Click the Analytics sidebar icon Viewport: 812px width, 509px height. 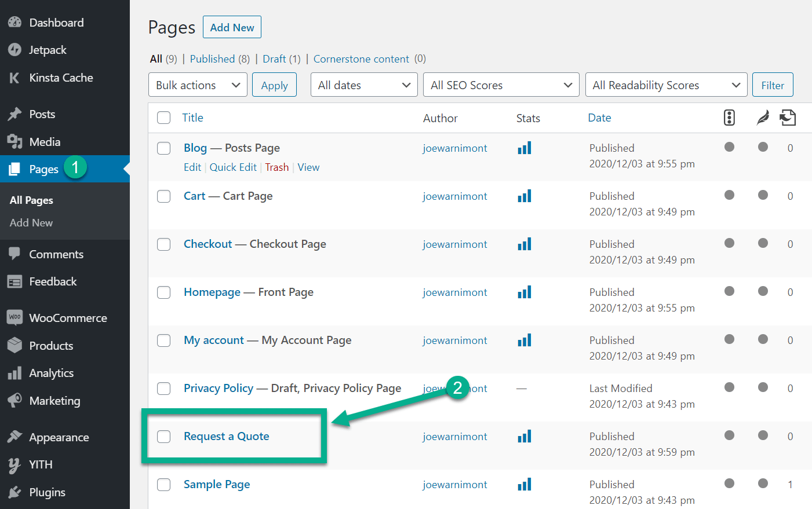[x=14, y=373]
